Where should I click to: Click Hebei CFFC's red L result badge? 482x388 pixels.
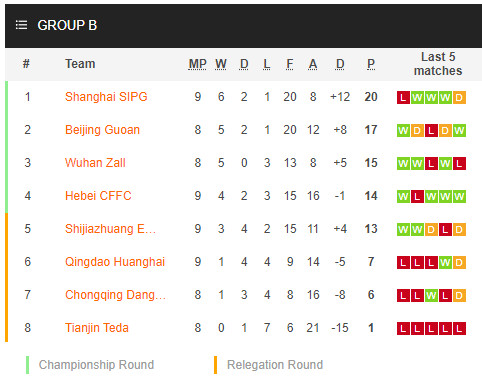coord(417,197)
